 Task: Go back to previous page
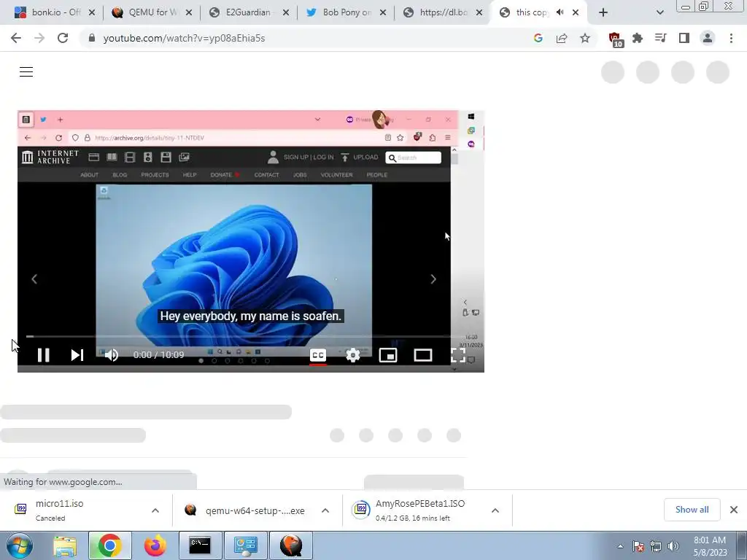(16, 38)
